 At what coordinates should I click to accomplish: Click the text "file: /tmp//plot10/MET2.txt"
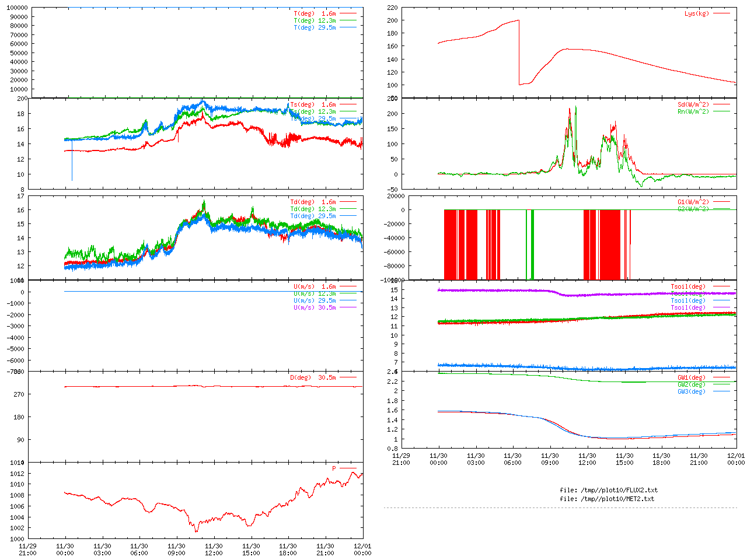click(x=607, y=499)
